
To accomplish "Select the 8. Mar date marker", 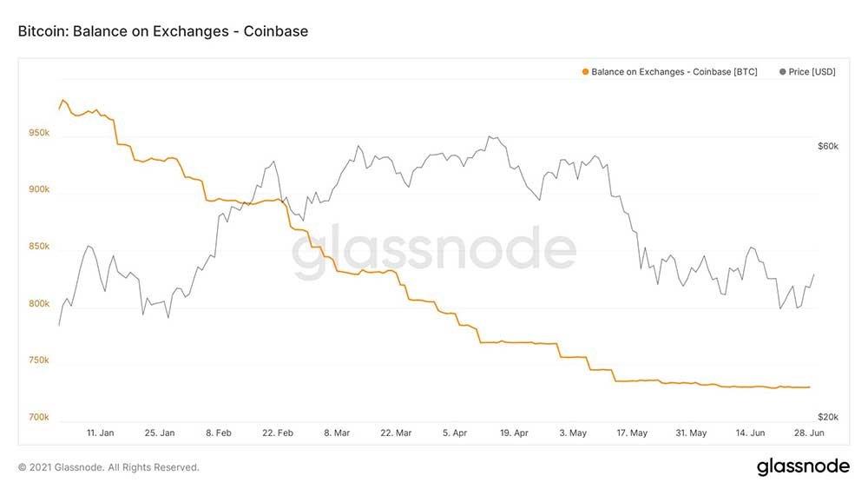I will pyautogui.click(x=336, y=432).
